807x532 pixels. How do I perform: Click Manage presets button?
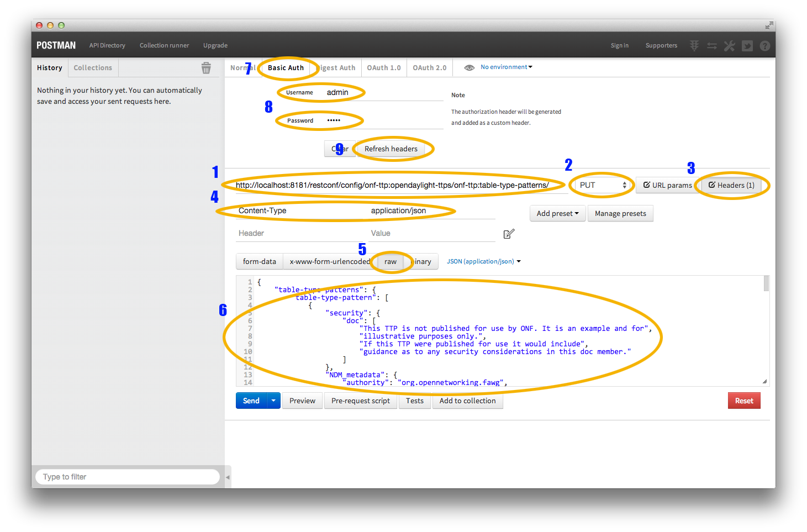(620, 213)
